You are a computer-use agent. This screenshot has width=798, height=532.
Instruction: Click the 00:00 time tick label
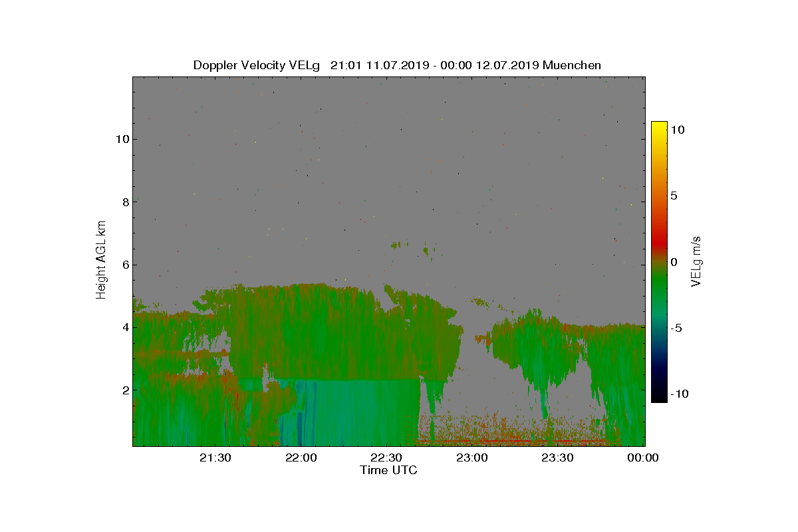(643, 458)
